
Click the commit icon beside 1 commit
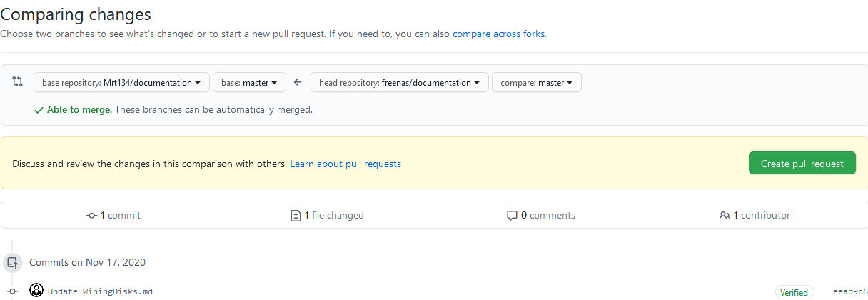coord(91,215)
